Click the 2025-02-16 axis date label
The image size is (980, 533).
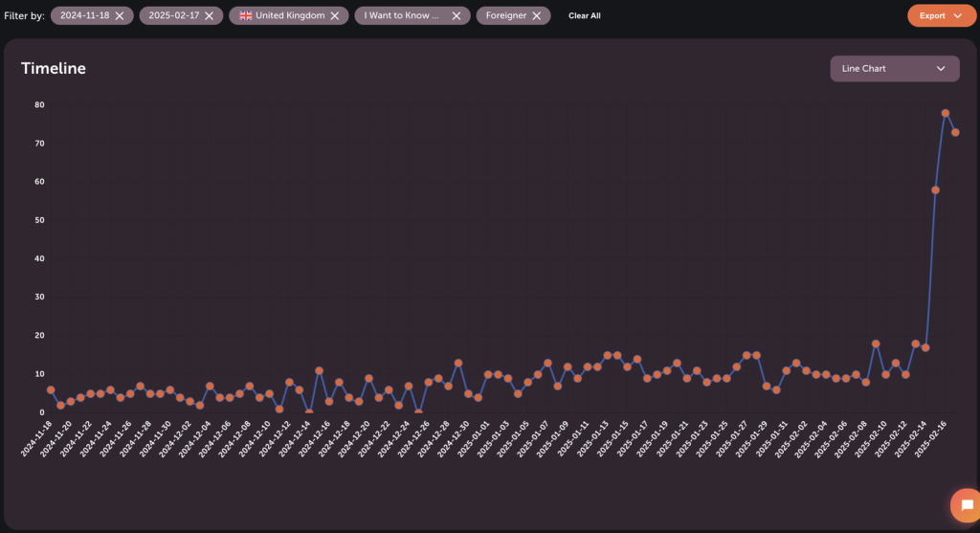click(x=929, y=439)
